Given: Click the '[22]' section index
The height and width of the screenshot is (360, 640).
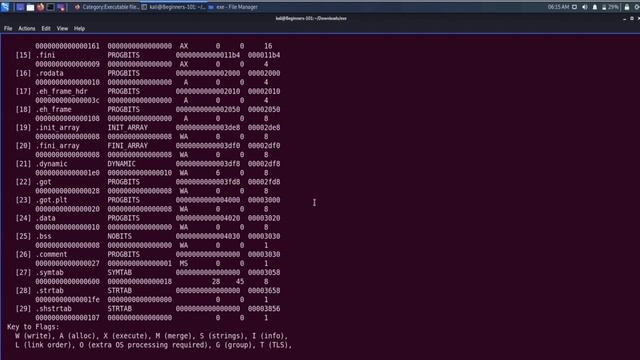Looking at the screenshot, I should tap(23, 182).
